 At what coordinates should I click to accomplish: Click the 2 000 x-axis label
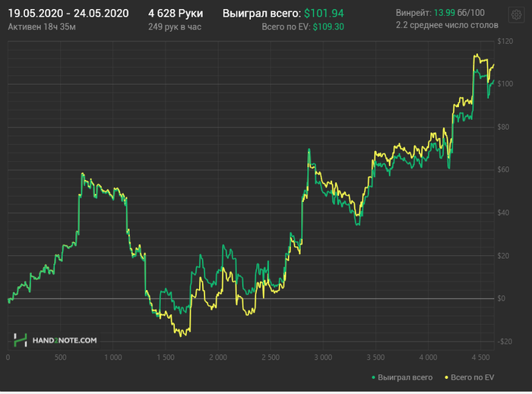[x=218, y=358]
